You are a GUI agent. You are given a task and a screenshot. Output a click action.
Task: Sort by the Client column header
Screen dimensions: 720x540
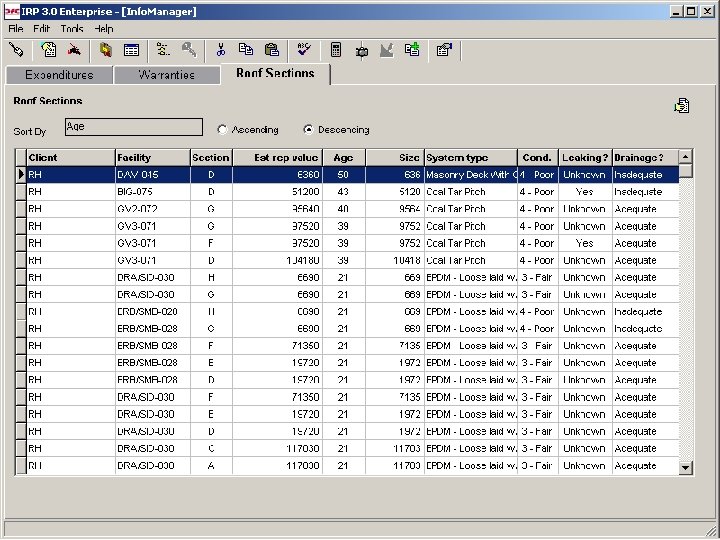[x=71, y=158]
